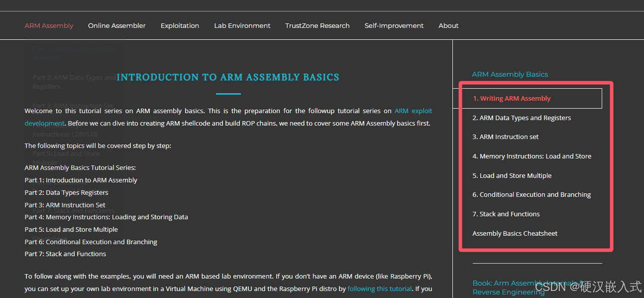Open the ARM Assembly menu item
The width and height of the screenshot is (644, 298).
click(49, 25)
